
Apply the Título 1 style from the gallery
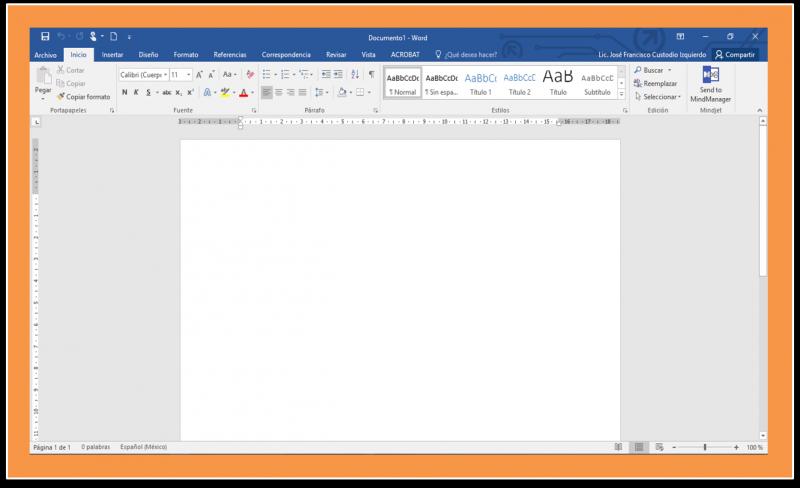click(x=479, y=82)
